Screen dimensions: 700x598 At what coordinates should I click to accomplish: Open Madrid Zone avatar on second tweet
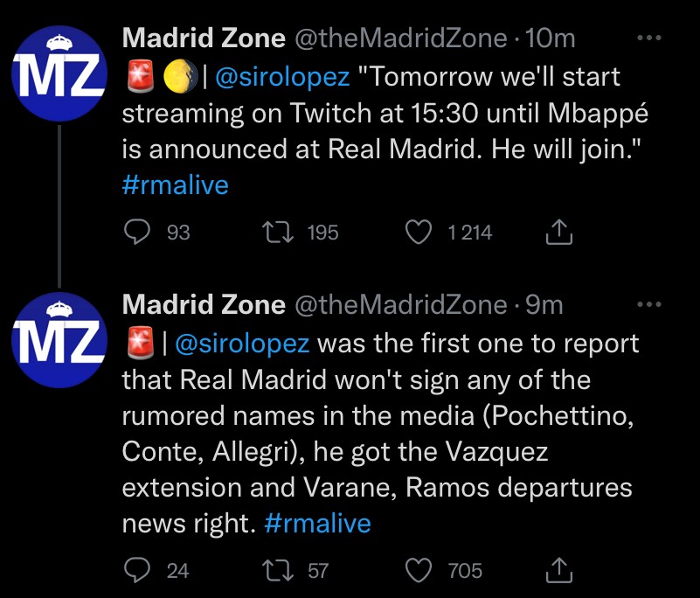59,341
